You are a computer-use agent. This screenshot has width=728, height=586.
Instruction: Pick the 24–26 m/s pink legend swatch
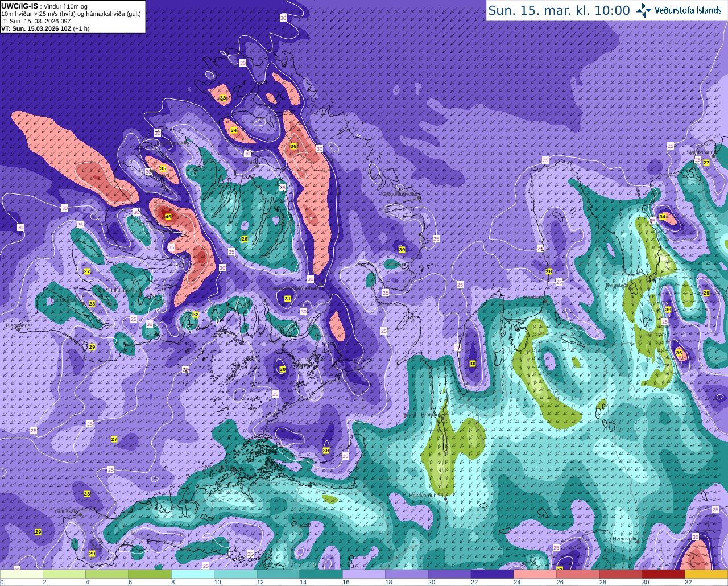pyautogui.click(x=535, y=573)
